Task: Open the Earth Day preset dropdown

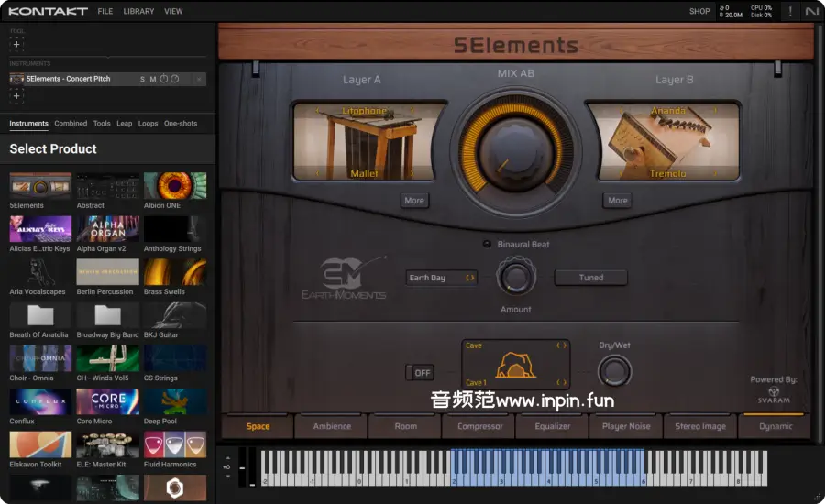Action: tap(442, 278)
